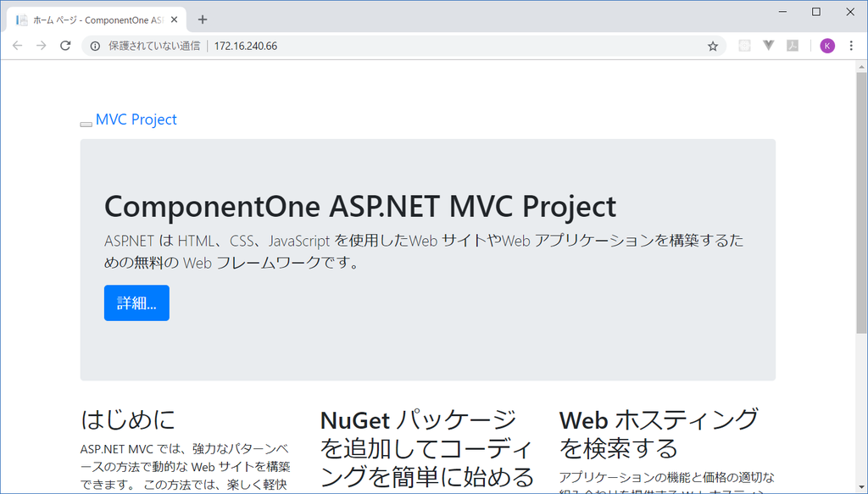Image resolution: width=868 pixels, height=494 pixels.
Task: Click the blue 詳細... button
Action: [x=136, y=303]
